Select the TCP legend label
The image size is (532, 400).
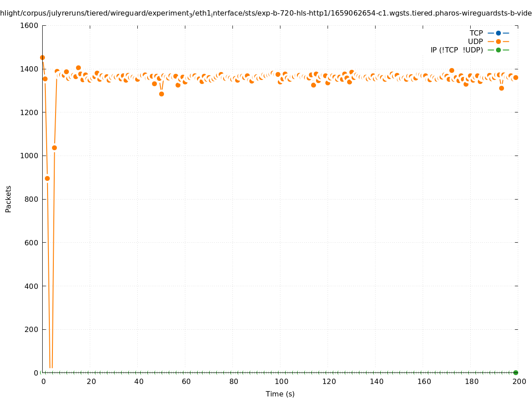476,33
